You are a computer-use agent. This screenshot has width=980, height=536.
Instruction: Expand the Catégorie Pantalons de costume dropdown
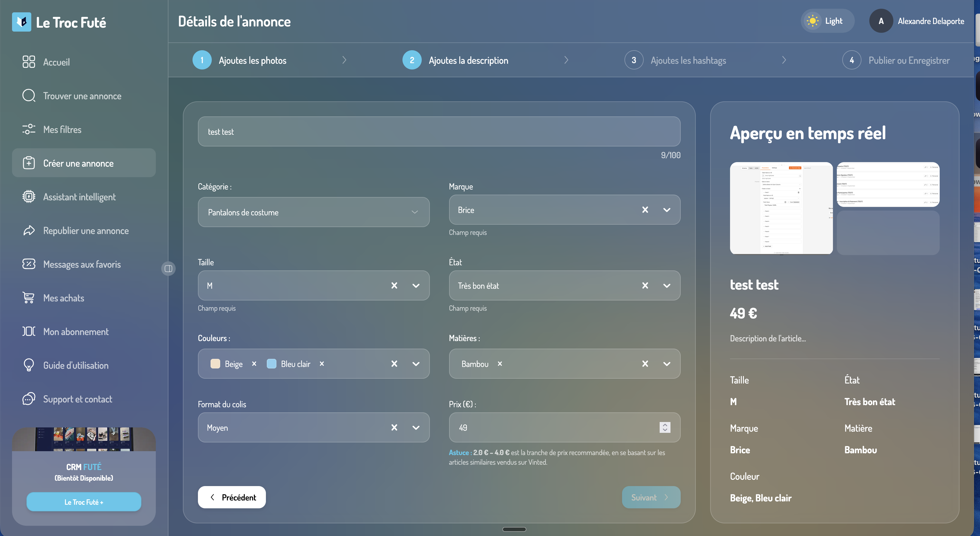point(313,212)
